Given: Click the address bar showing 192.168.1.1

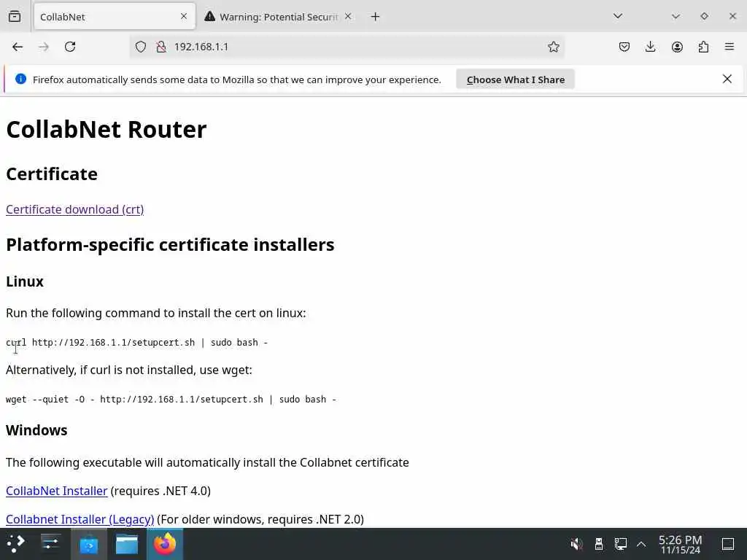Looking at the screenshot, I should tap(347, 47).
